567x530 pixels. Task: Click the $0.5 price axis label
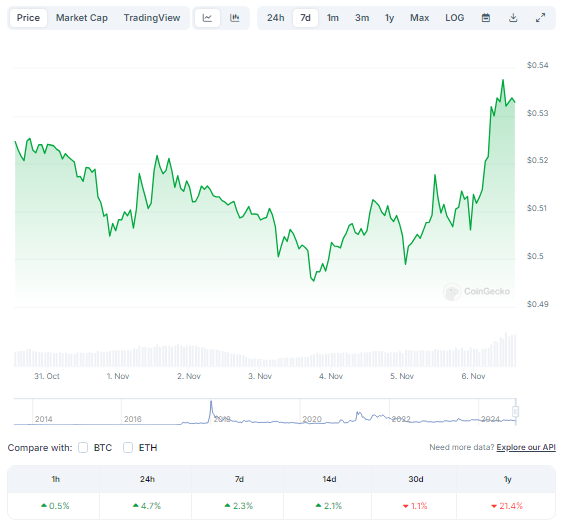click(535, 256)
